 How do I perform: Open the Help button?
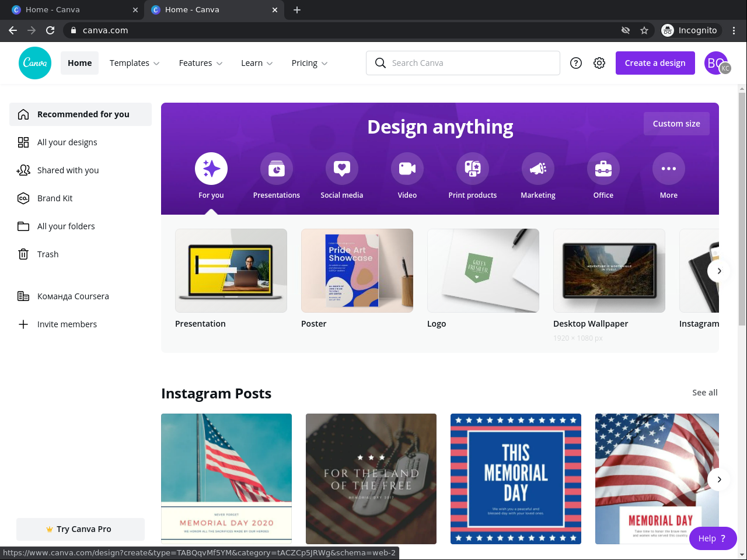point(713,538)
